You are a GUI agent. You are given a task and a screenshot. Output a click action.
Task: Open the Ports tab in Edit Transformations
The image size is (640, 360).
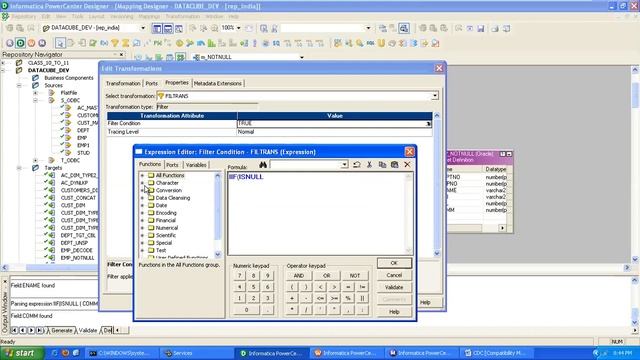(151, 83)
